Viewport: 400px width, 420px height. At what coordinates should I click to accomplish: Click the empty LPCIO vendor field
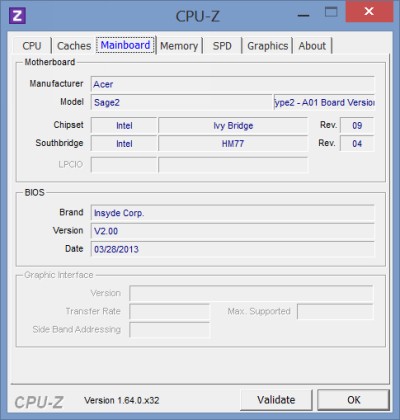pos(124,165)
